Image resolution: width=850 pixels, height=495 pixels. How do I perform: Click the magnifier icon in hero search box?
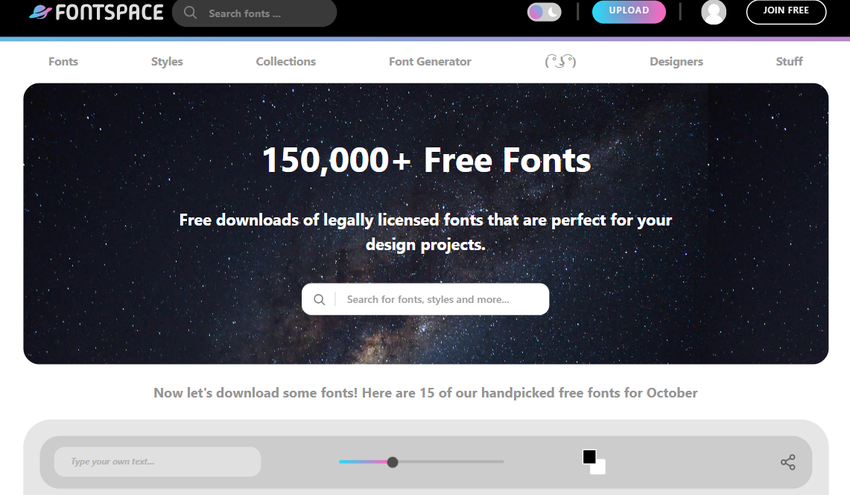coord(319,299)
